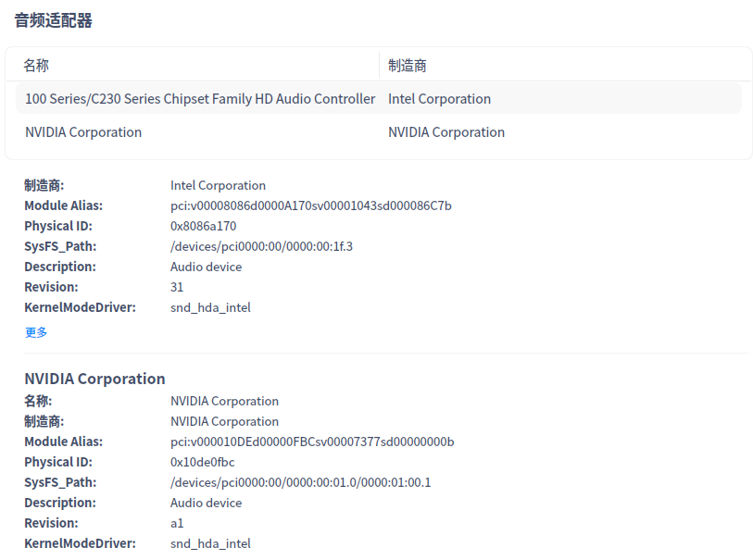The image size is (753, 560).
Task: Click the Physical ID value 0x10de0fbc
Action: click(202, 462)
